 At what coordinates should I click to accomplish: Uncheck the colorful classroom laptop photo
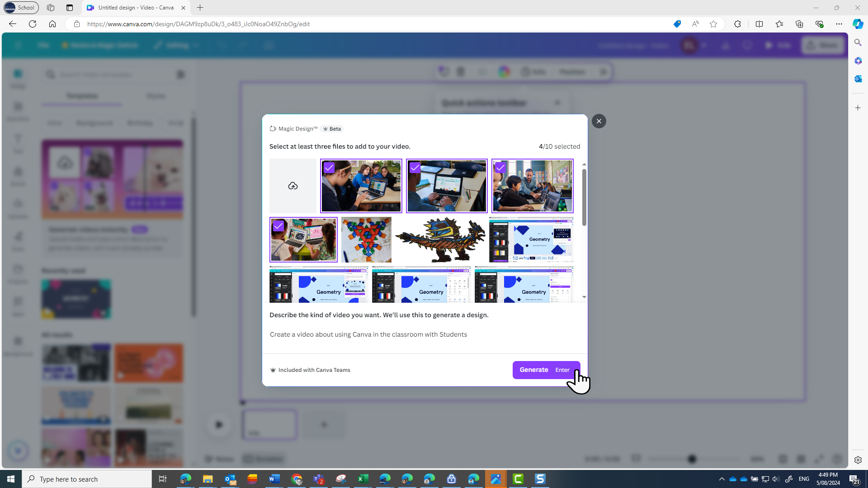click(x=278, y=226)
